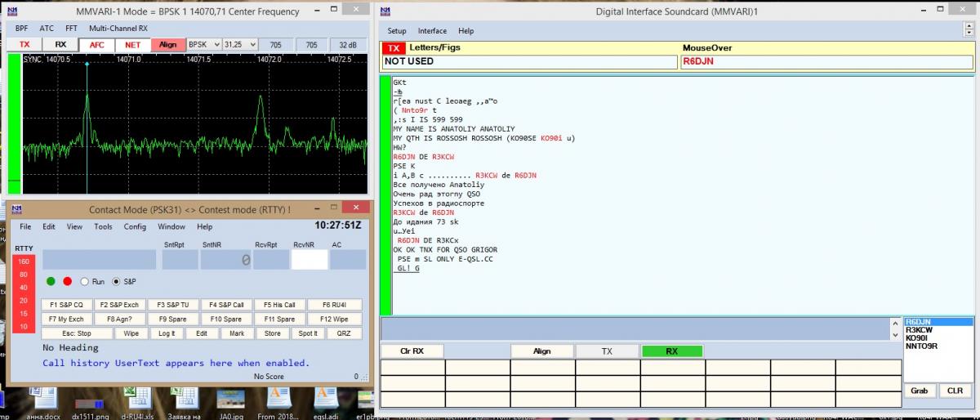The image size is (980, 420).
Task: Select the S&P radio button
Action: pos(116,281)
